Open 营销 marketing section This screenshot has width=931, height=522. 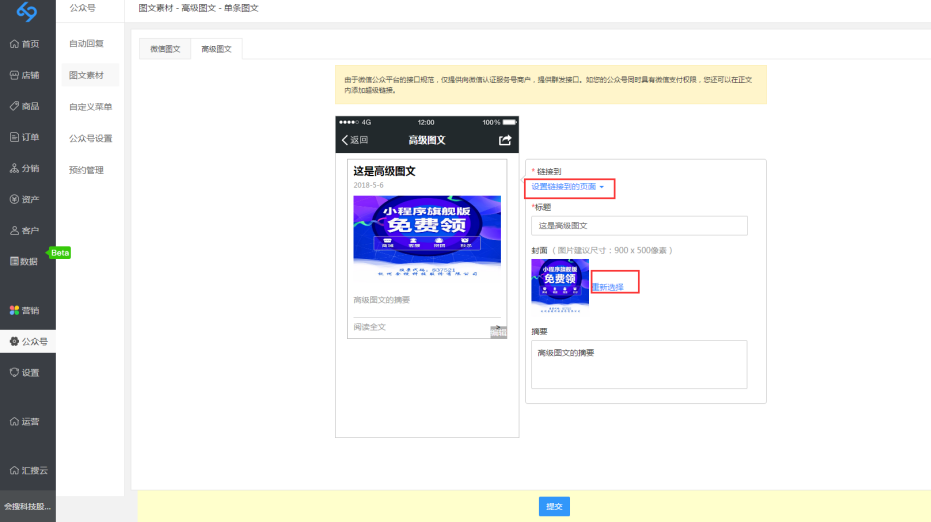[x=25, y=311]
